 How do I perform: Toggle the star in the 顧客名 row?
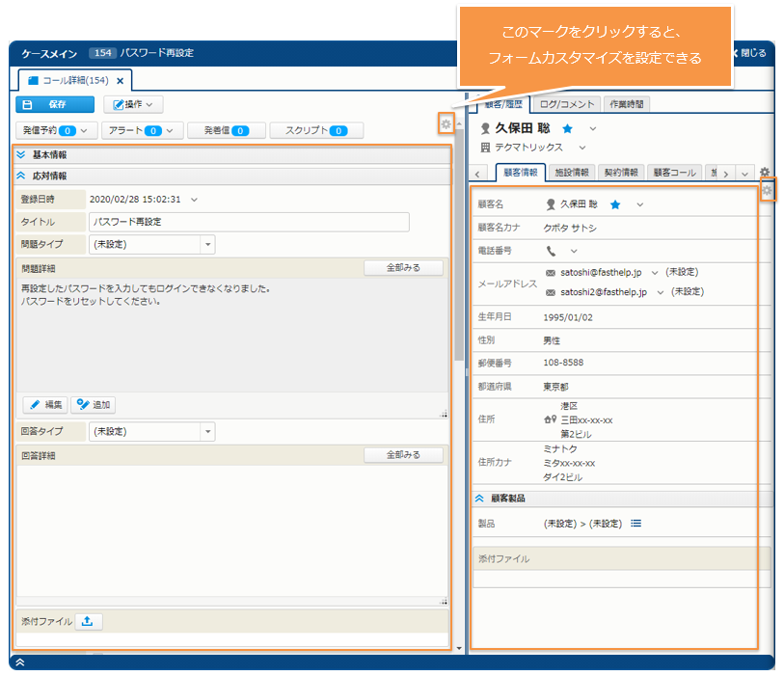pyautogui.click(x=615, y=204)
